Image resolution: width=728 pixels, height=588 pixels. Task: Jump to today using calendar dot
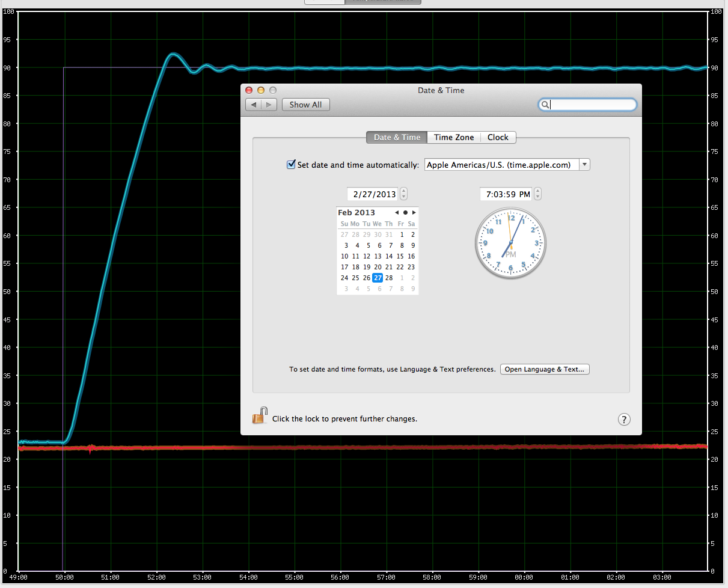tap(405, 212)
